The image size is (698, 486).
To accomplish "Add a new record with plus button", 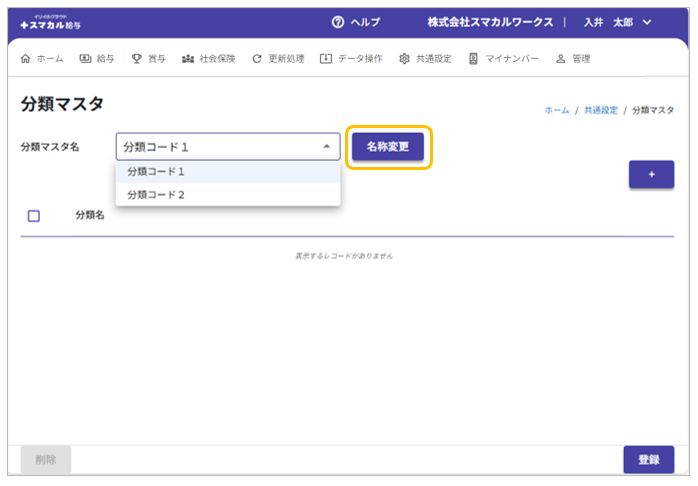I will tap(651, 174).
